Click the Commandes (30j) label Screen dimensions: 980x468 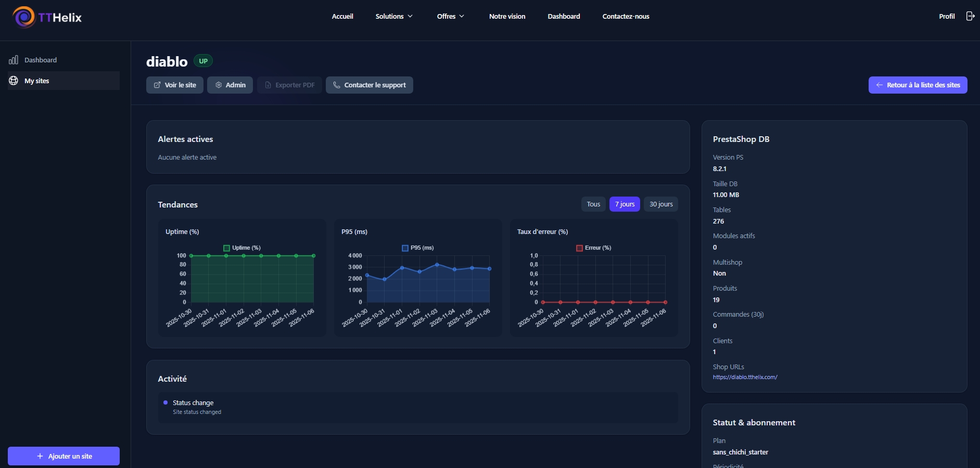coord(738,315)
